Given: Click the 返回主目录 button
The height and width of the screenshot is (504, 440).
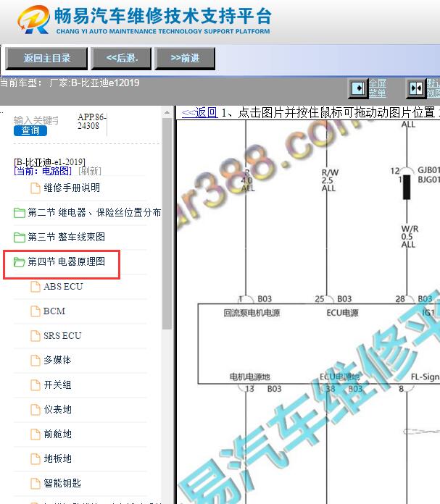Looking at the screenshot, I should click(x=46, y=58).
